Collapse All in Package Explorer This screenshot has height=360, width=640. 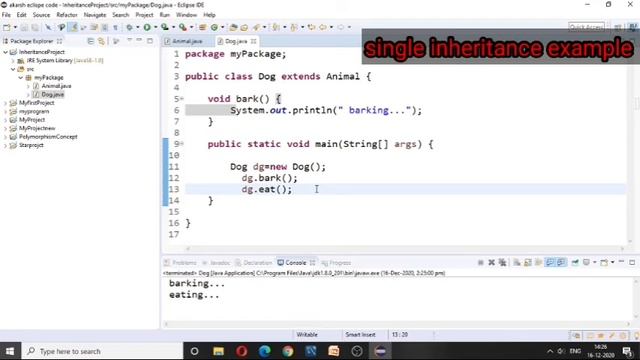[91, 41]
